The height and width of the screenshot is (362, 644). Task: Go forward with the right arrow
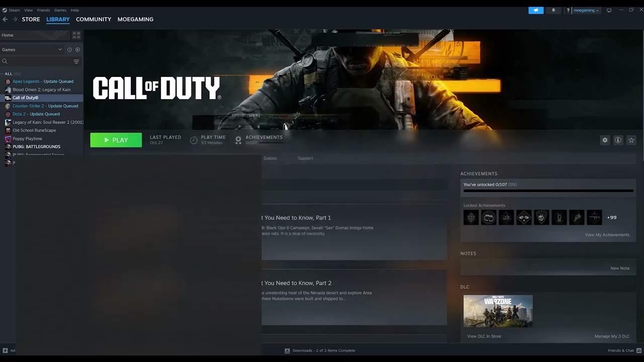(15, 19)
